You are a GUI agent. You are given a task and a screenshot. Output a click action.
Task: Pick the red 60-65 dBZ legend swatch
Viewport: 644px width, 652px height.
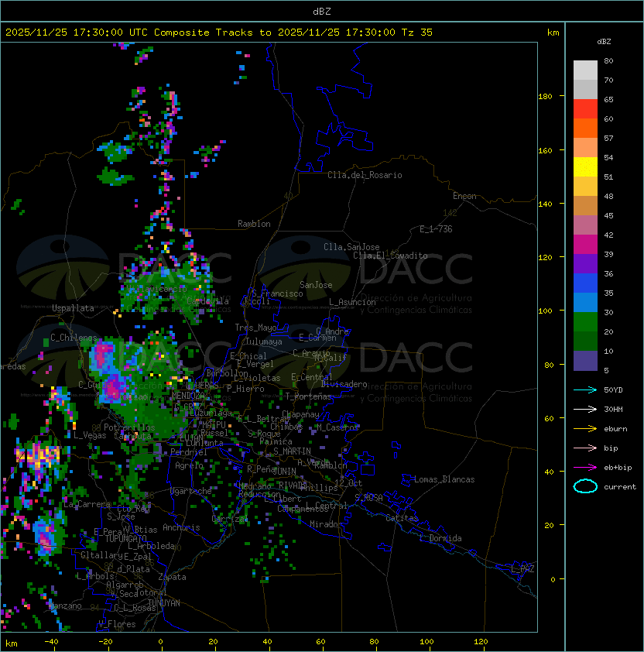tap(585, 109)
